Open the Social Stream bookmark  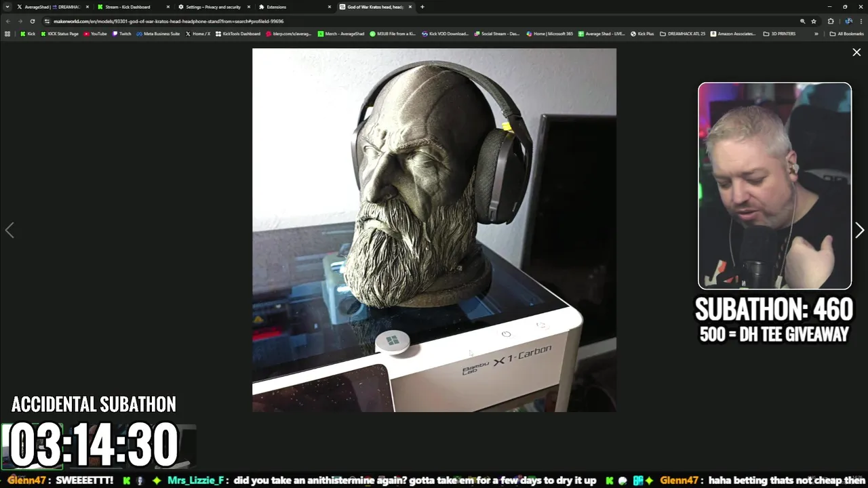(x=497, y=33)
